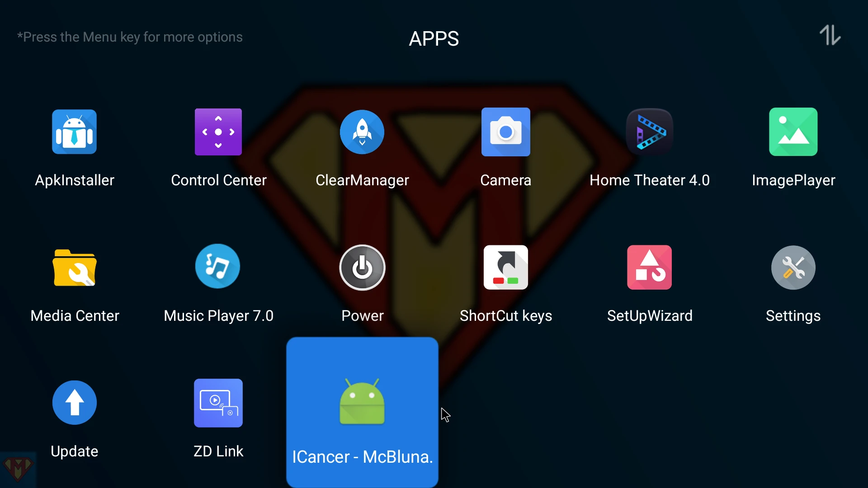Select the Camera label
The height and width of the screenshot is (488, 868).
click(x=506, y=180)
